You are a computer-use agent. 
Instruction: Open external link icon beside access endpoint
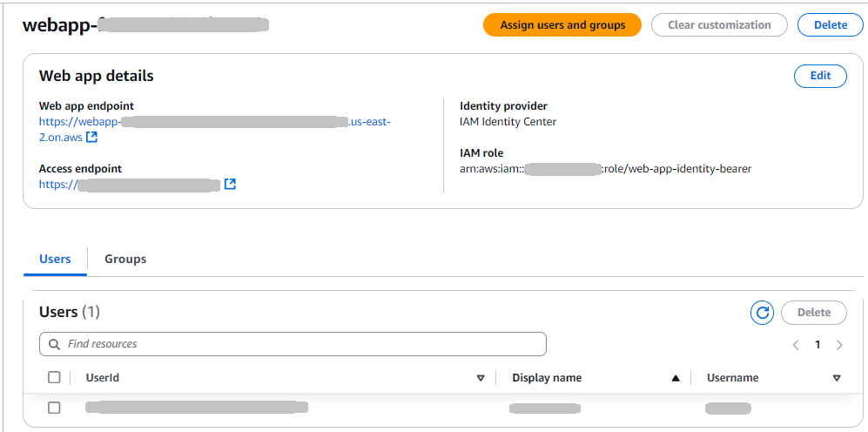(x=230, y=185)
